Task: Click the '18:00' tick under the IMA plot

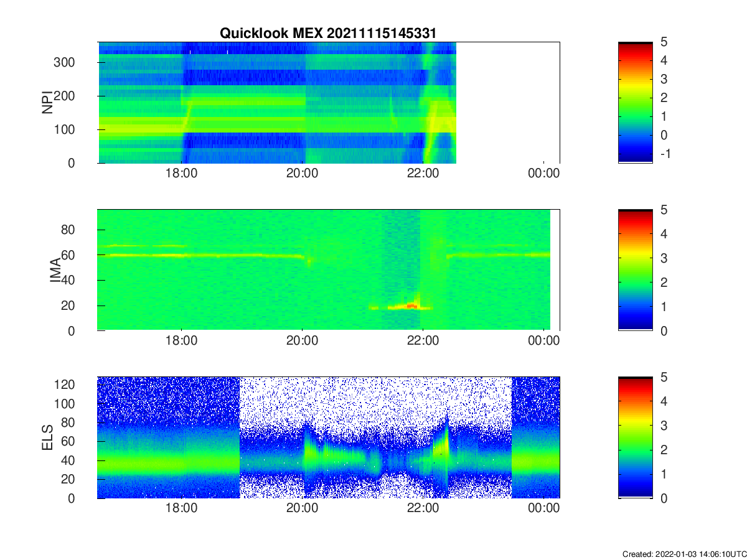Action: click(x=181, y=341)
